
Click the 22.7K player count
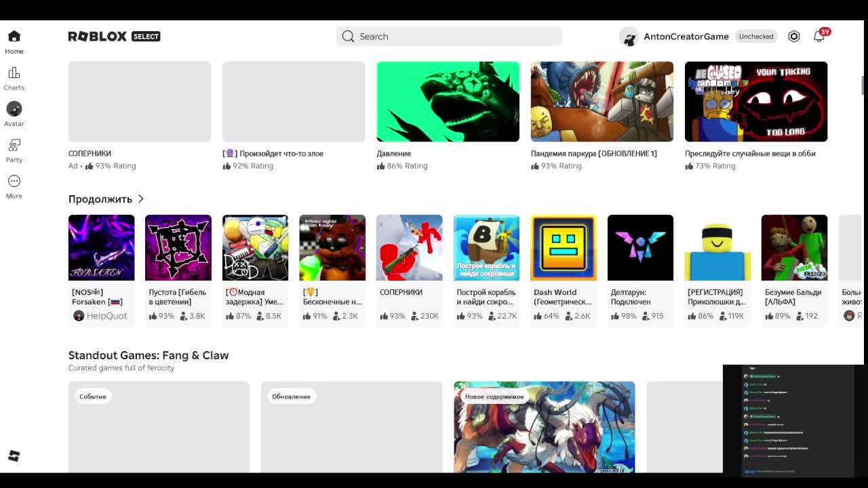pyautogui.click(x=501, y=316)
